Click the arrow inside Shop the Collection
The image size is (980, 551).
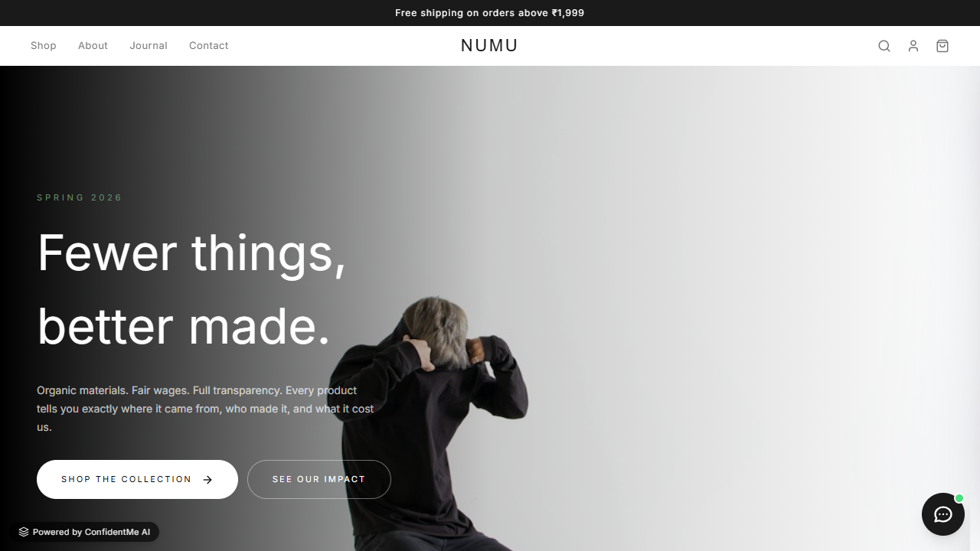(207, 480)
